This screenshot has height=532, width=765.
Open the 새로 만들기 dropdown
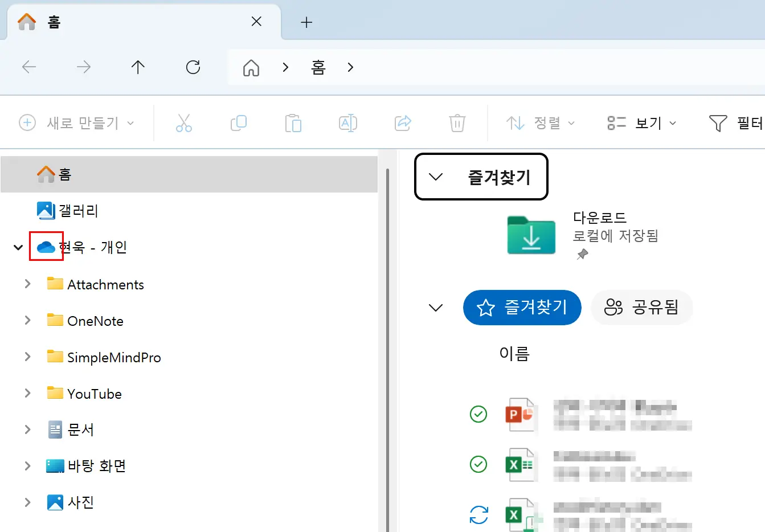77,122
